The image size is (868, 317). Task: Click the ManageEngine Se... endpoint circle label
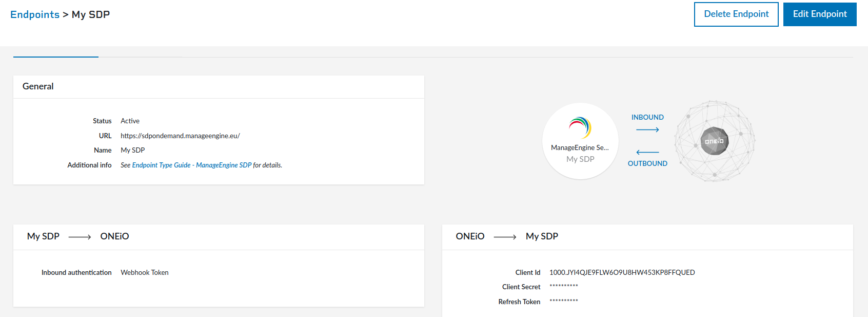[580, 147]
